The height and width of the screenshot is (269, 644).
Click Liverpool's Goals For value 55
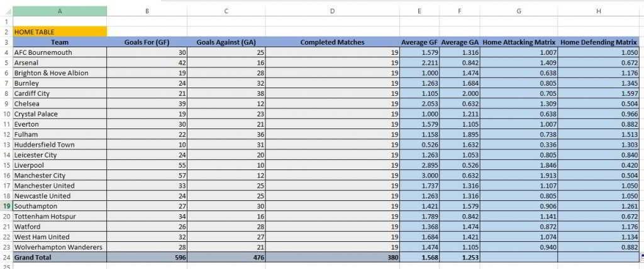[x=147, y=165]
